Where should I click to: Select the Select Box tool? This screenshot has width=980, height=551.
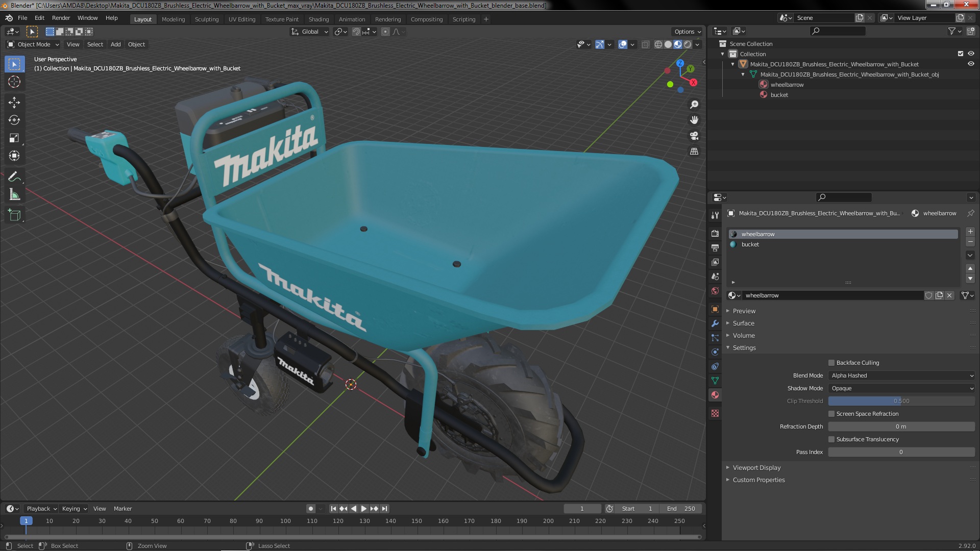tap(14, 64)
